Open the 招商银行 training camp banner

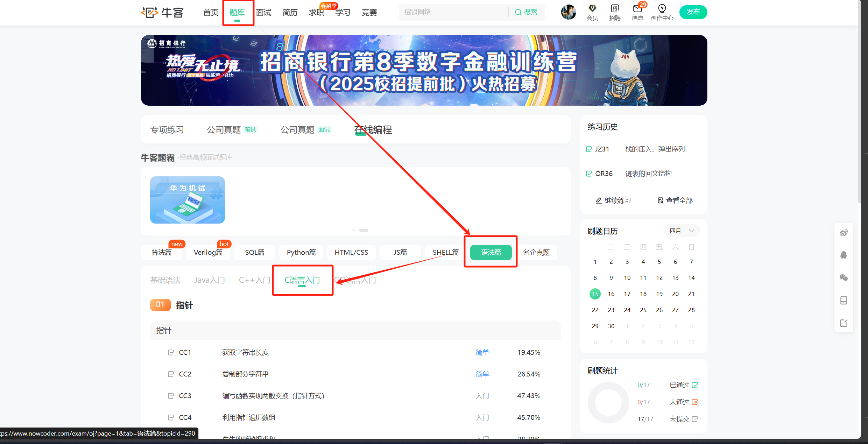tap(424, 70)
